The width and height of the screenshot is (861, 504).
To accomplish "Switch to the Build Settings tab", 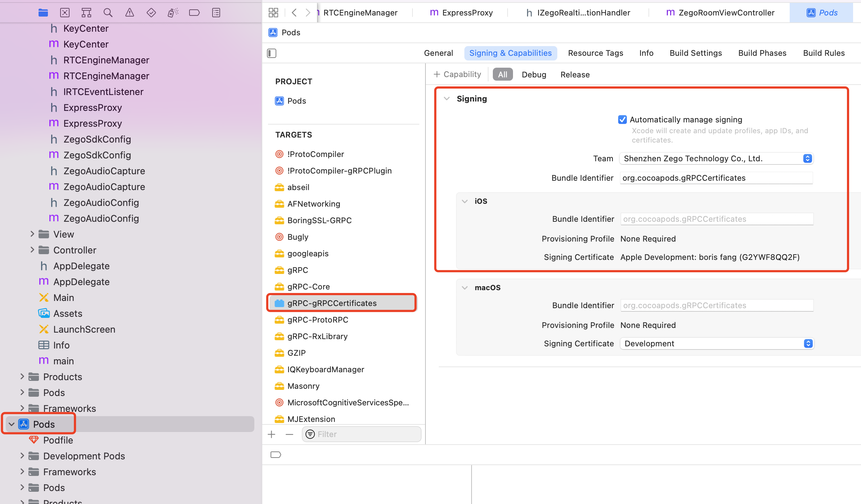I will tap(696, 53).
